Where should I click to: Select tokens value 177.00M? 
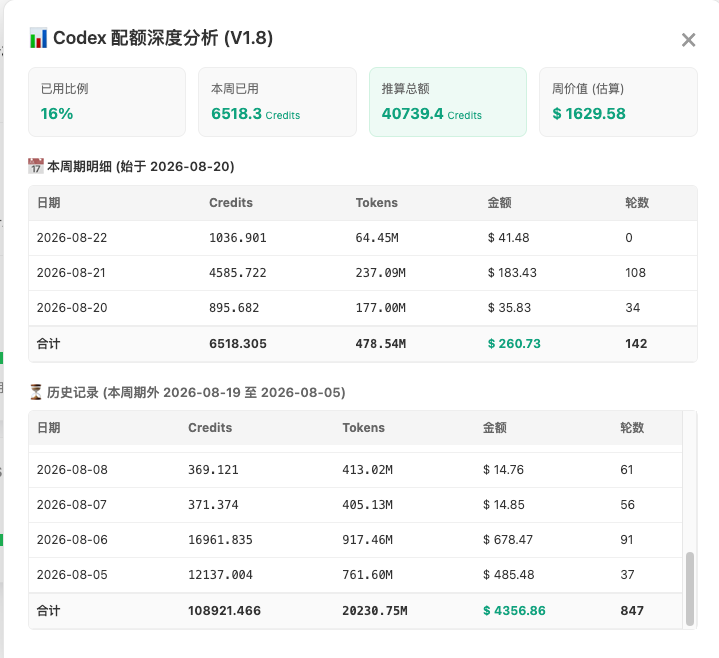(381, 307)
